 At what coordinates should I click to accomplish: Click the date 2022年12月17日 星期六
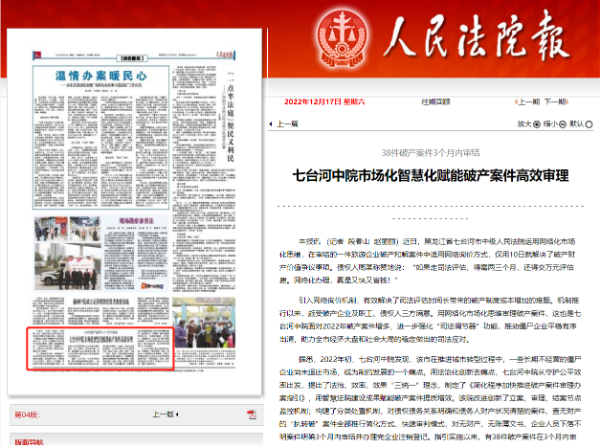coord(325,101)
